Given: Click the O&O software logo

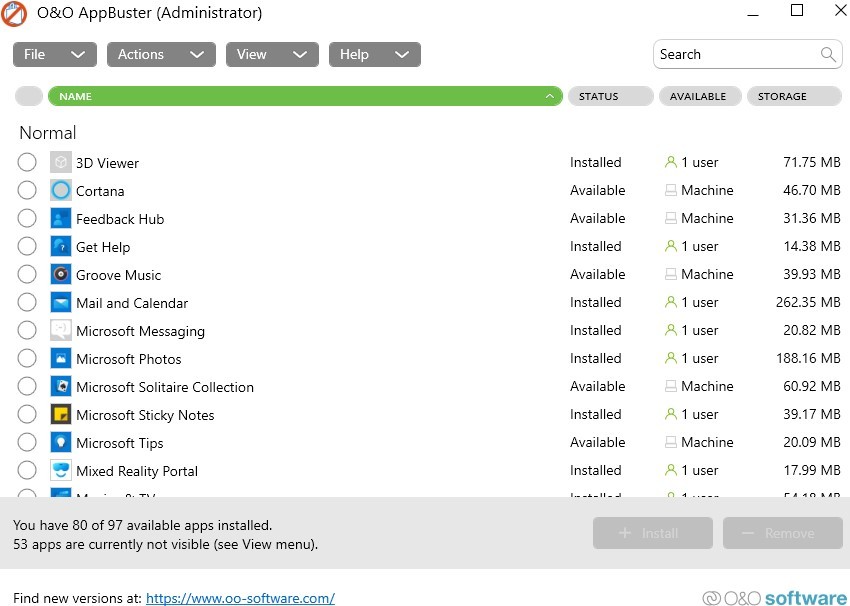Looking at the screenshot, I should [775, 598].
